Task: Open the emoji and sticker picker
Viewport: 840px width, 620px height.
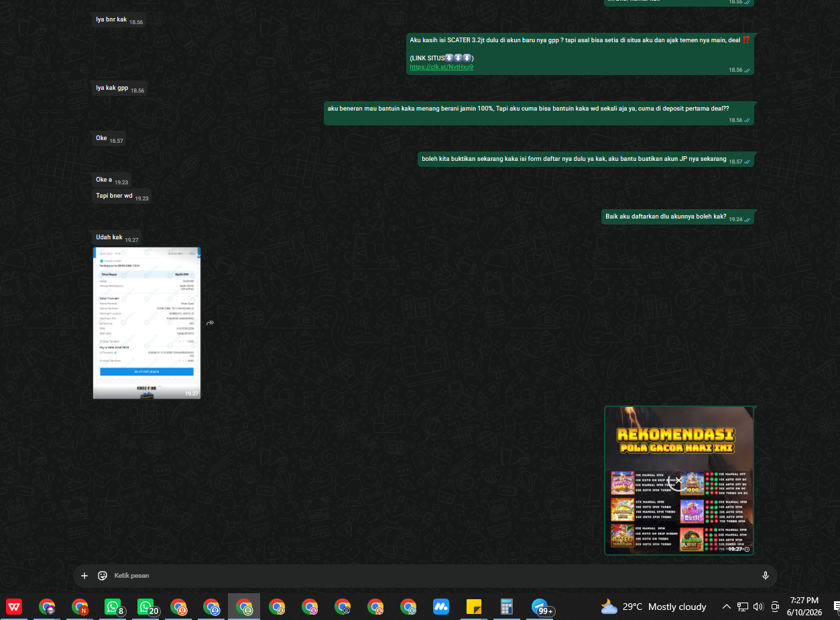Action: coord(103,576)
